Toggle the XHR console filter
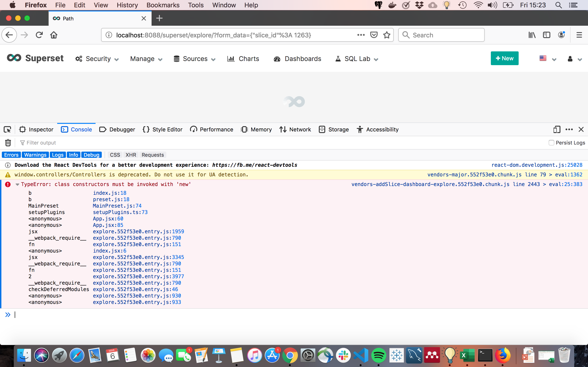Image resolution: width=588 pixels, height=367 pixels. click(131, 155)
